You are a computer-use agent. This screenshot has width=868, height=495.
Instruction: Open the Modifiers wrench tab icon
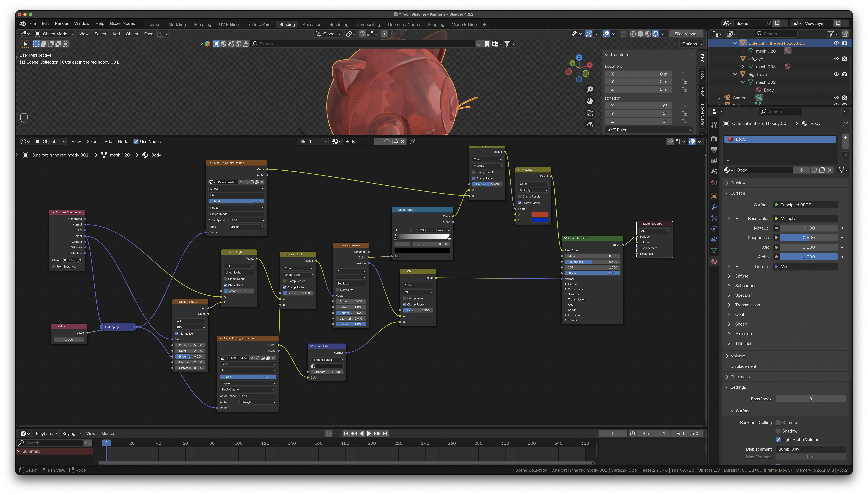[x=714, y=207]
